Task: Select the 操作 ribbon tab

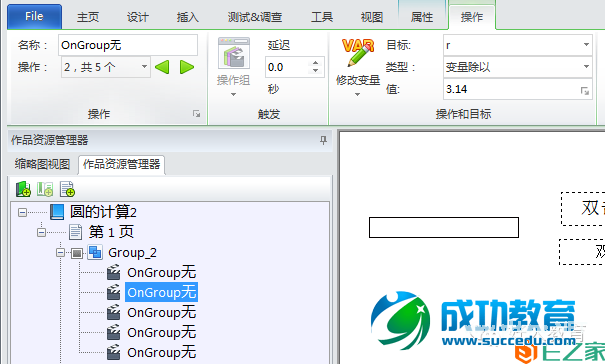Action: [472, 17]
